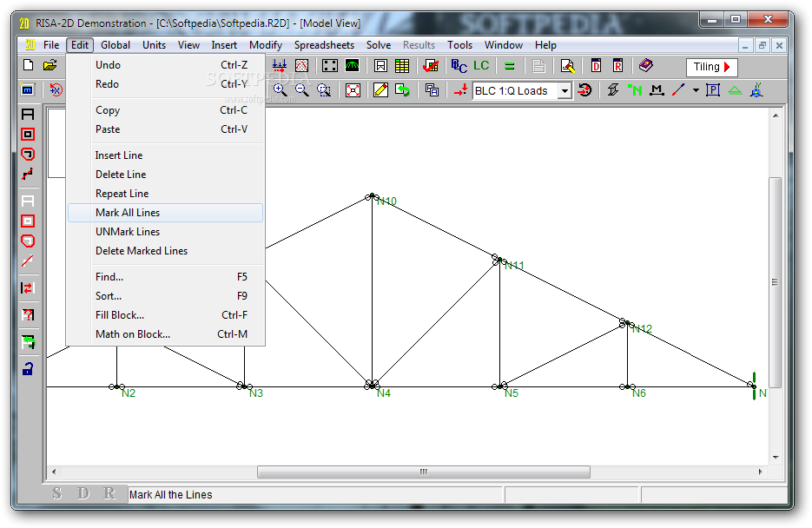812x528 pixels.
Task: Click node label N11 in model view
Action: point(514,266)
